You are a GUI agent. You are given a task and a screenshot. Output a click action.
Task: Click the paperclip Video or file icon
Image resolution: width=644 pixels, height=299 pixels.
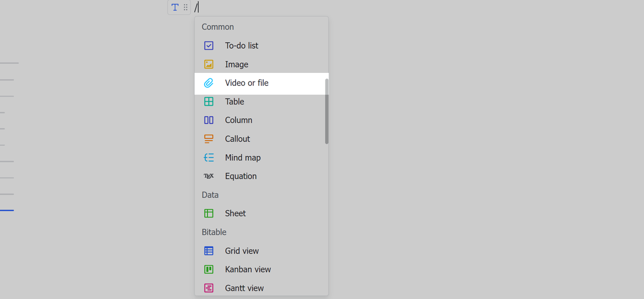click(209, 83)
